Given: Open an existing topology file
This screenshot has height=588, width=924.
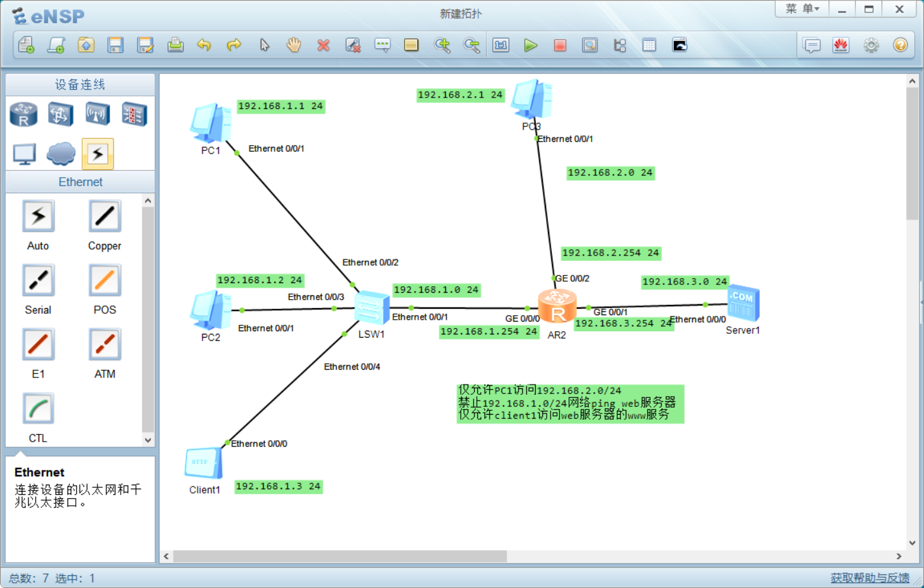Looking at the screenshot, I should click(86, 45).
